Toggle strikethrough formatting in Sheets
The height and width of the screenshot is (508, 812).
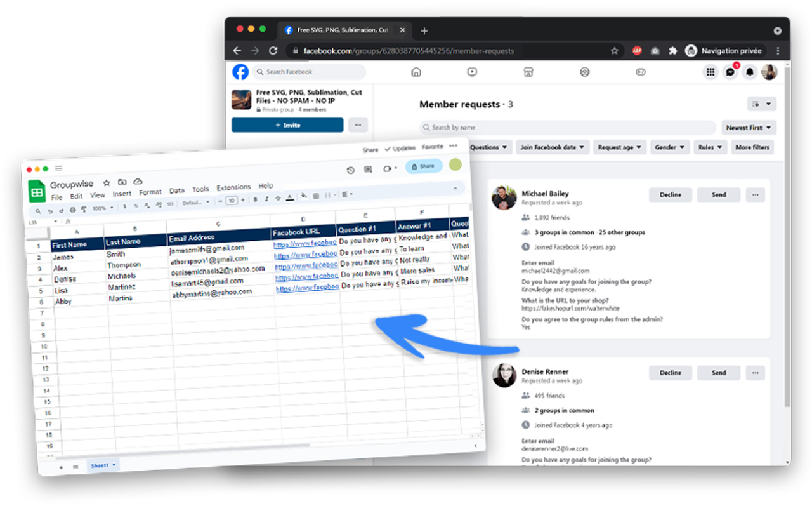pos(278,198)
